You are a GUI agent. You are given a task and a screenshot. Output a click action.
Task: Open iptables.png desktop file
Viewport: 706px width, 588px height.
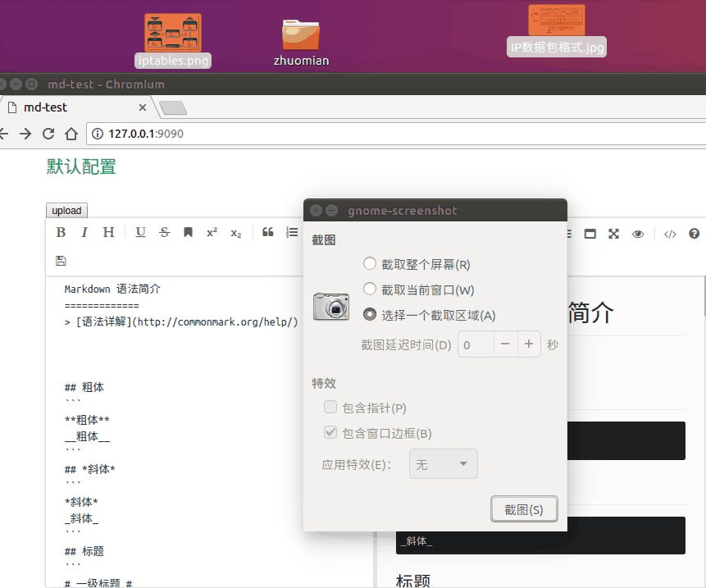173,41
